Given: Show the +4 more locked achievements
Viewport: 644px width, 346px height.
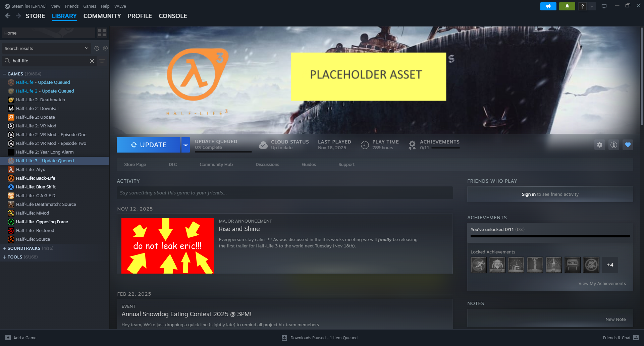Looking at the screenshot, I should [x=610, y=265].
